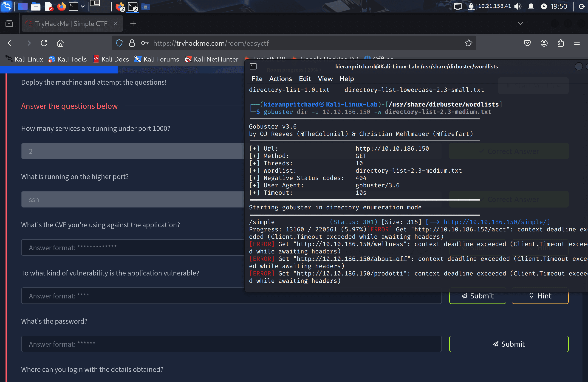This screenshot has height=382, width=588.
Task: Open the Kali Linux bookmark
Action: click(x=24, y=59)
